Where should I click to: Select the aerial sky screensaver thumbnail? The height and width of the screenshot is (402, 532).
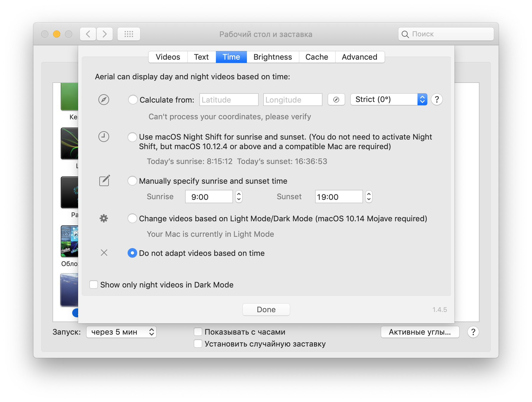click(x=69, y=290)
